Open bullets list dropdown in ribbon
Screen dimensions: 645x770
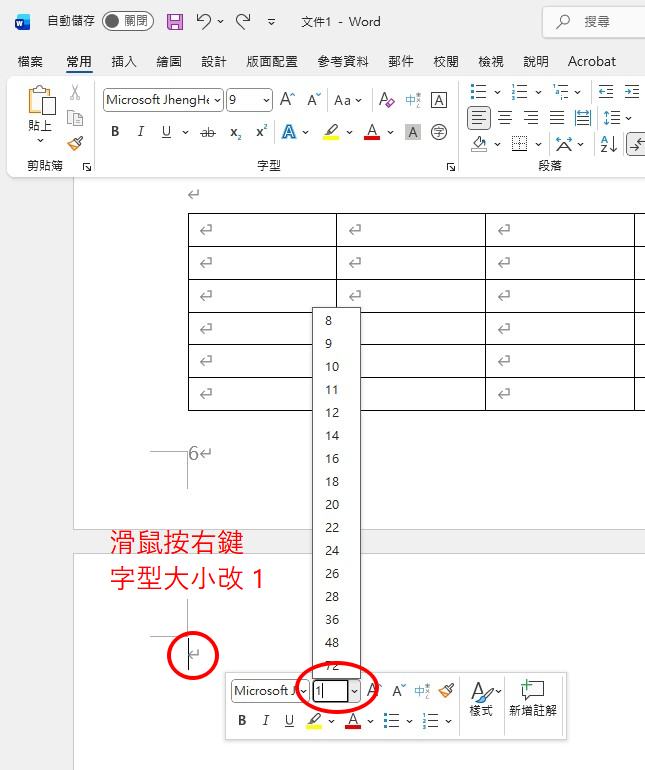[x=497, y=92]
